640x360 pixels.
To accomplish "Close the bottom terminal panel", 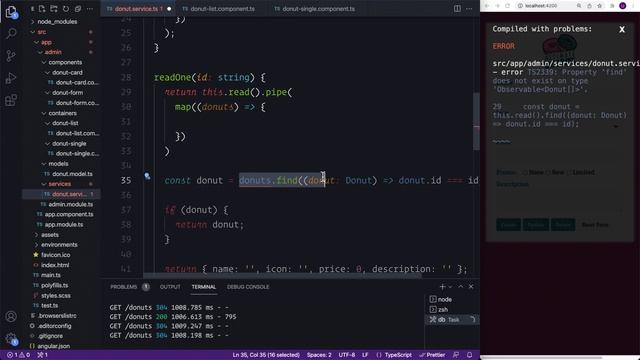I will pyautogui.click(x=471, y=287).
